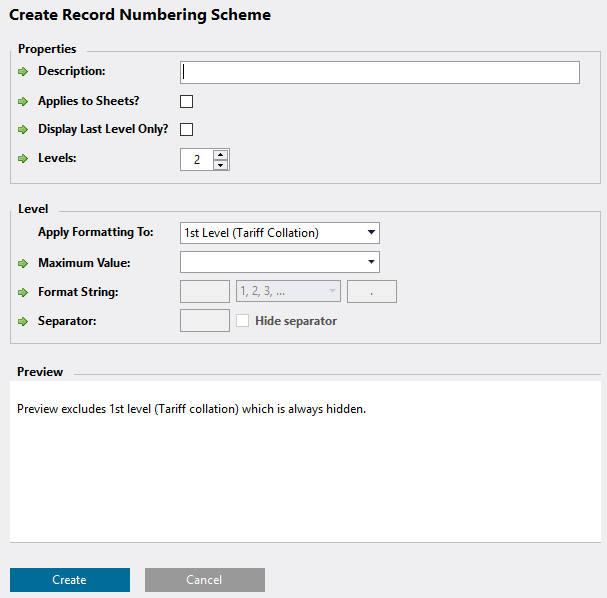The height and width of the screenshot is (598, 607).
Task: Click the Separator text box
Action: (205, 320)
